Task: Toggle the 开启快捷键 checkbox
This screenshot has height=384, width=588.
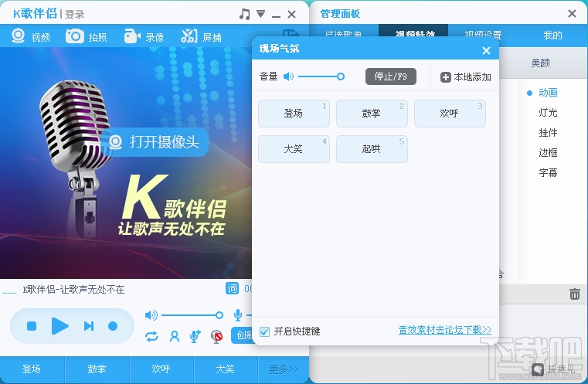Action: (x=264, y=331)
